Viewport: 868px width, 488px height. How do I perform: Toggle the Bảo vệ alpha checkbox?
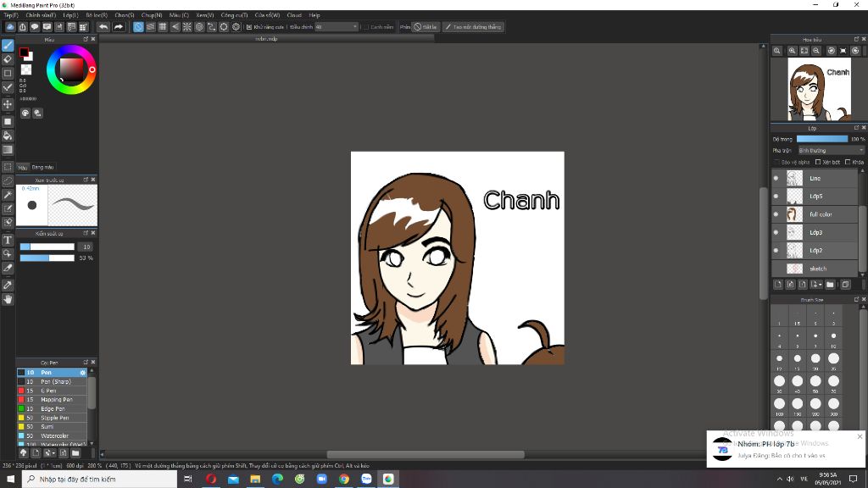click(776, 162)
